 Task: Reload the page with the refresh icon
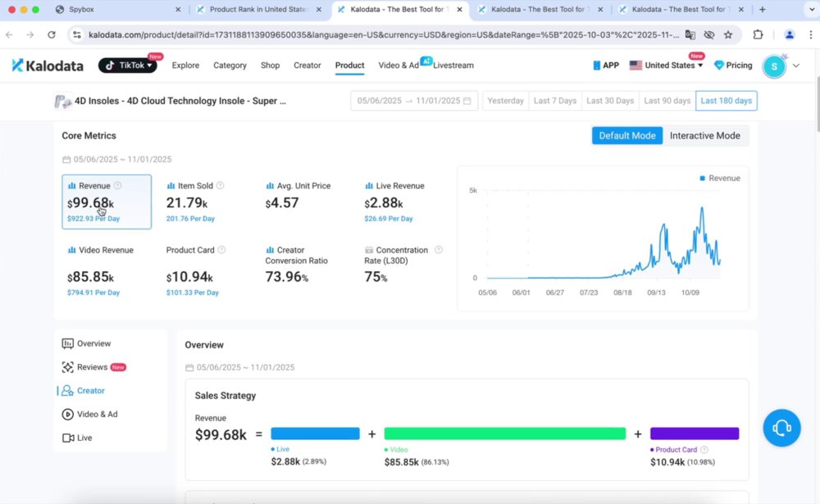pos(51,35)
